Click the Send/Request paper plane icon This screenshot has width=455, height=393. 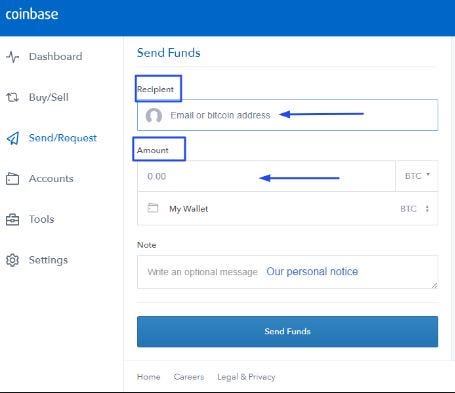pyautogui.click(x=13, y=138)
